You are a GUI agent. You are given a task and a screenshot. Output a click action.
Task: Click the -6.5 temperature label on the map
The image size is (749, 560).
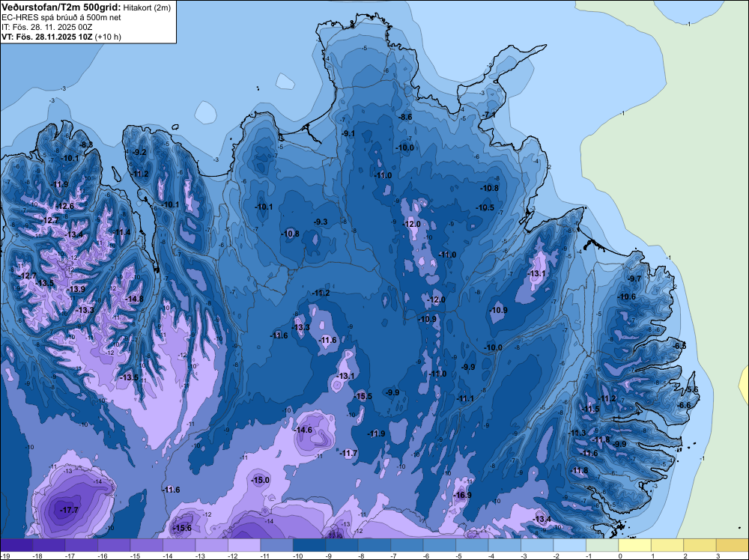click(x=680, y=346)
